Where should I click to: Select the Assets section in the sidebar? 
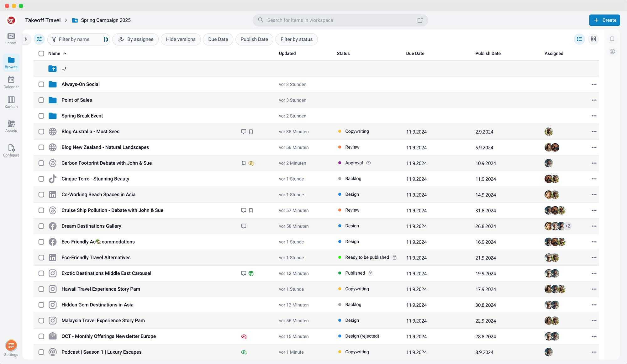[x=11, y=125]
